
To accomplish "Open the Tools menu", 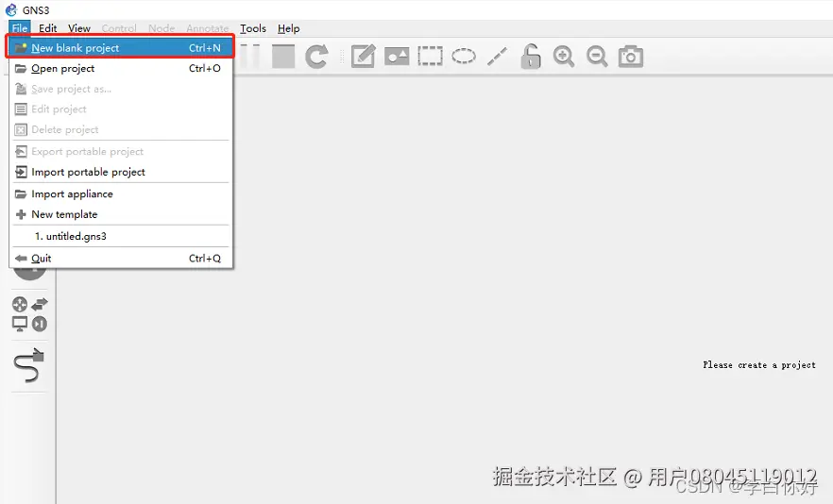I will [x=253, y=28].
